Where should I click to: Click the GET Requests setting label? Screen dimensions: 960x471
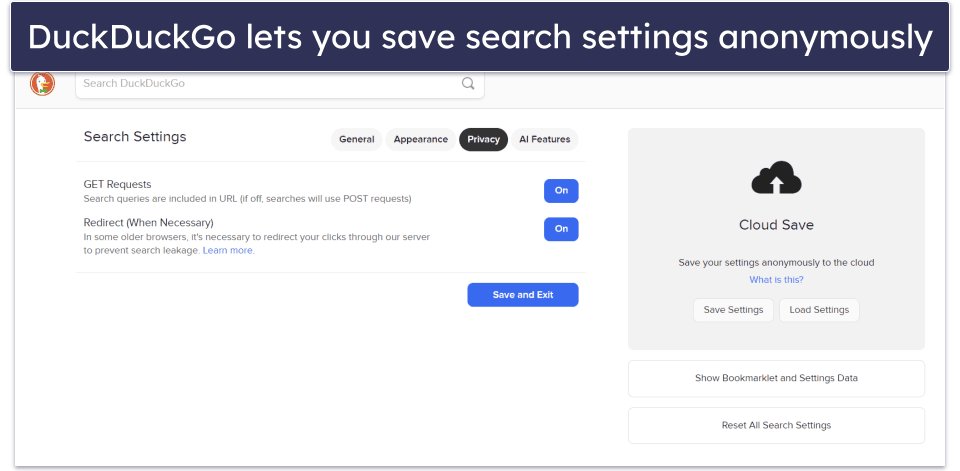coord(118,184)
